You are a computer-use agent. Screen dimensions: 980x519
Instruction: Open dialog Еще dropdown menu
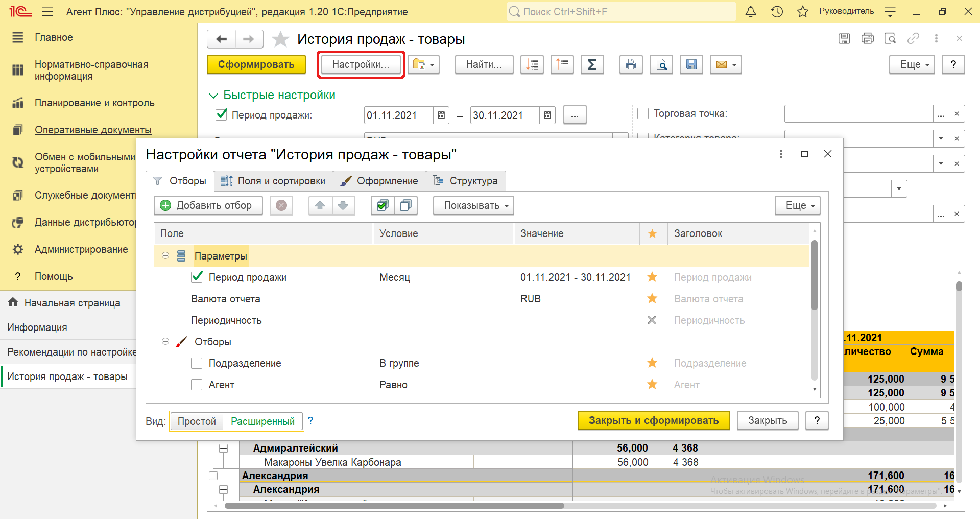798,205
